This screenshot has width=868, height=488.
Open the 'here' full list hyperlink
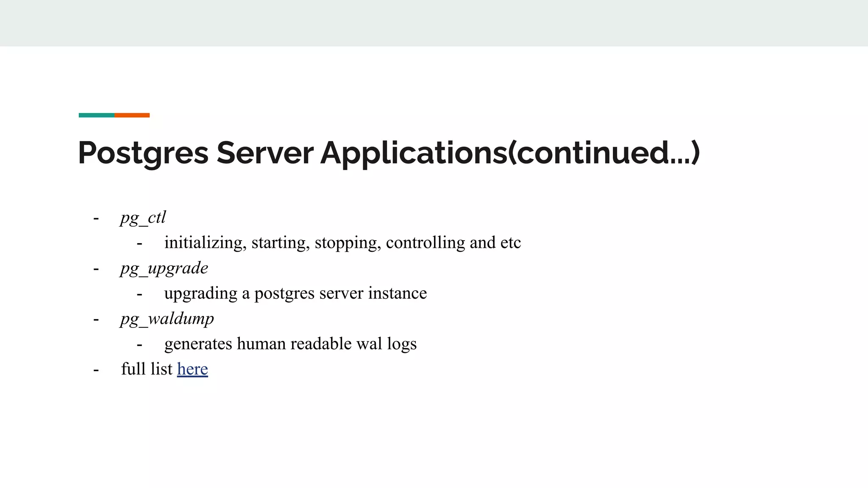[192, 369]
